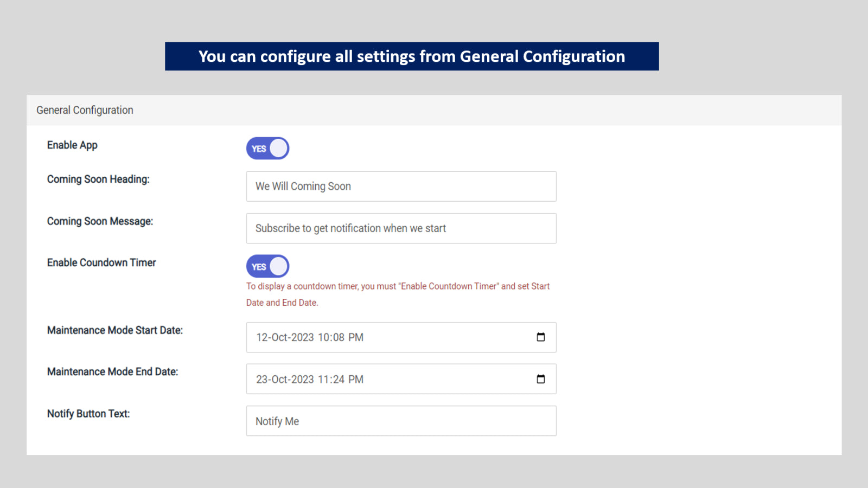Select year "2023" in Start Date field
This screenshot has height=488, width=868.
303,337
